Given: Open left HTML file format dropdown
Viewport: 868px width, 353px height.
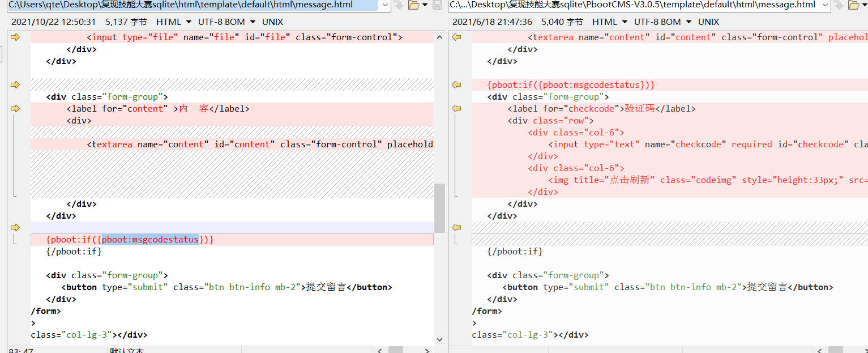Looking at the screenshot, I should (174, 22).
